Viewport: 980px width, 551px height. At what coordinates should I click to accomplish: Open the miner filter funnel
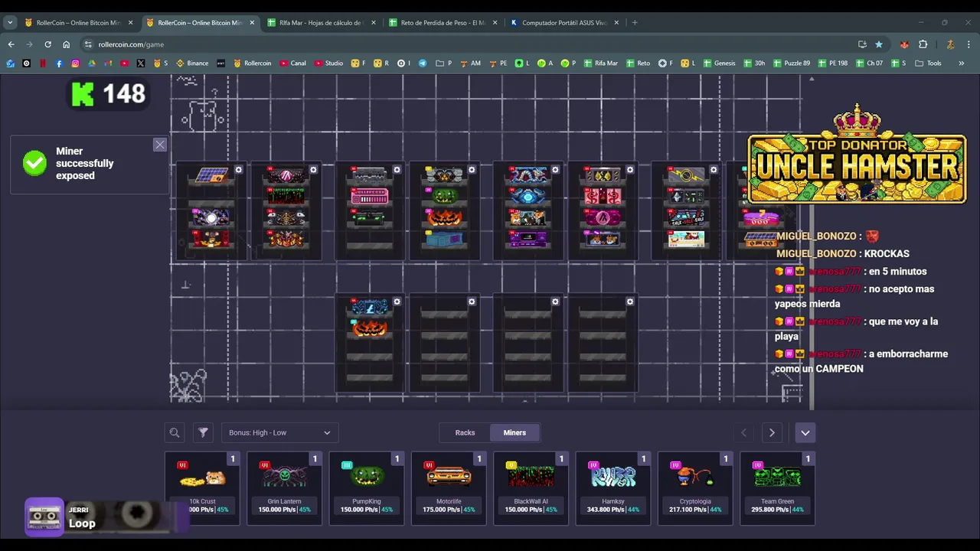tap(203, 432)
